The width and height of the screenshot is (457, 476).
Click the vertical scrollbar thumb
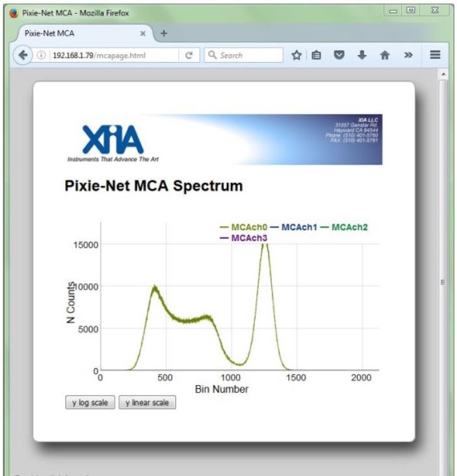coord(443,282)
